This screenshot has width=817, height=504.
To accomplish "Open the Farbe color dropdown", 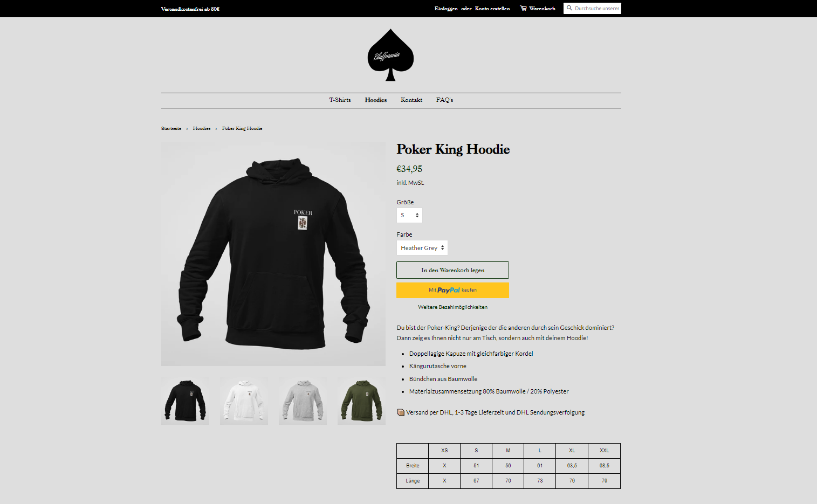I will pyautogui.click(x=422, y=248).
